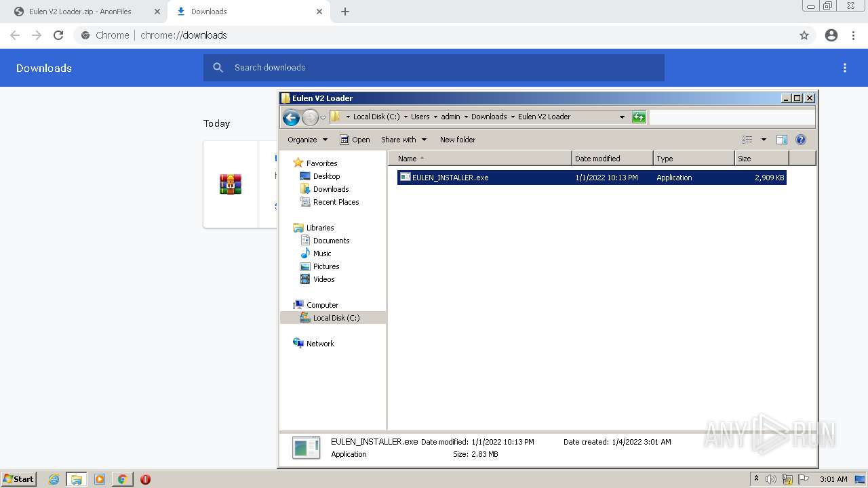Open the Share with menu
Image resolution: width=868 pixels, height=488 pixels.
(x=403, y=140)
